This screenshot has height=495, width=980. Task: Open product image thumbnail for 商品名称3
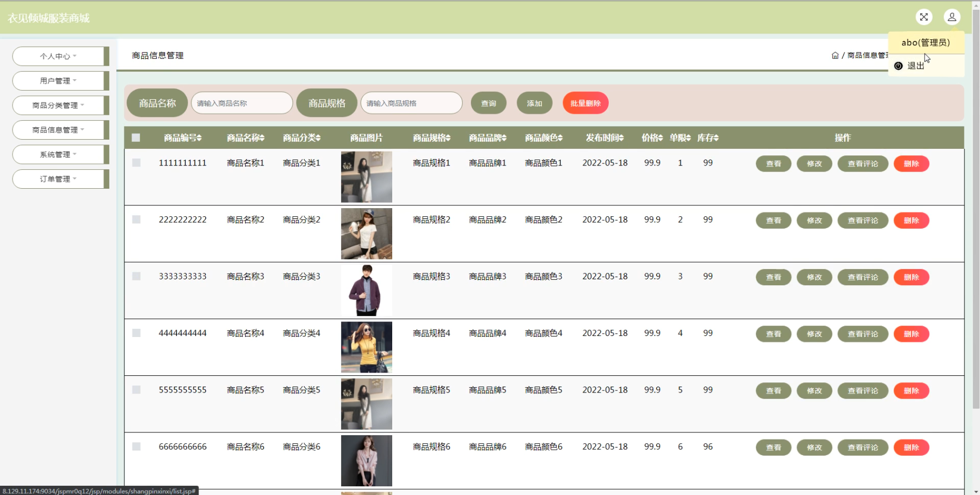click(x=366, y=291)
